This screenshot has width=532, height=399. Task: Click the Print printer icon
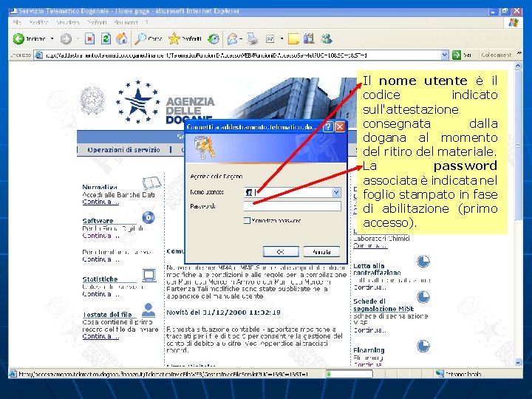pos(252,39)
